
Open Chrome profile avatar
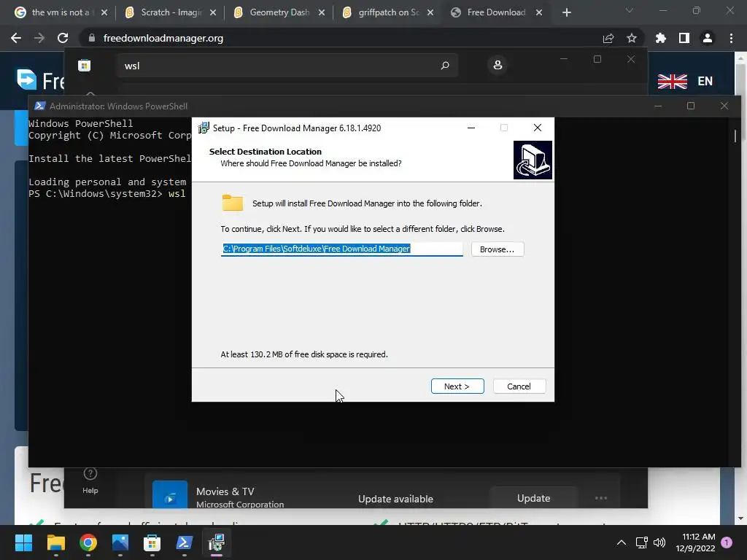click(708, 38)
